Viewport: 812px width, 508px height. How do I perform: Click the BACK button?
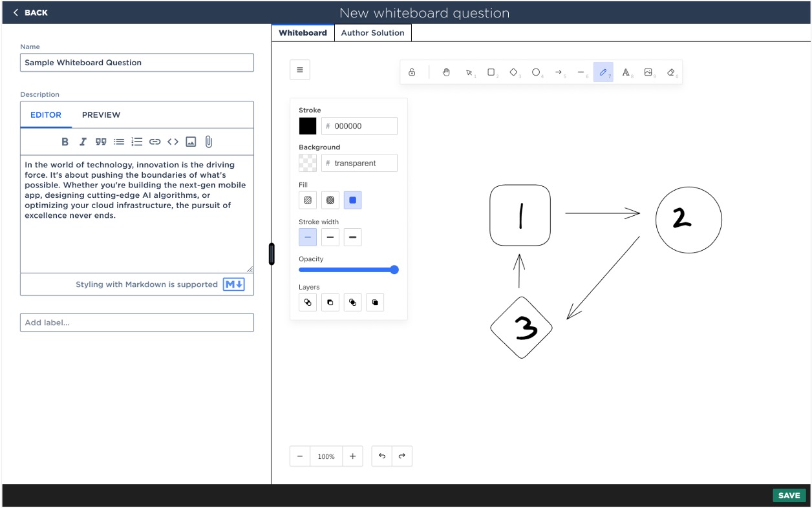coord(30,12)
